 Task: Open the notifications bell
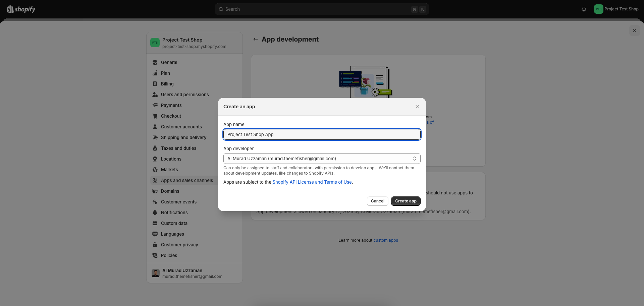584,9
